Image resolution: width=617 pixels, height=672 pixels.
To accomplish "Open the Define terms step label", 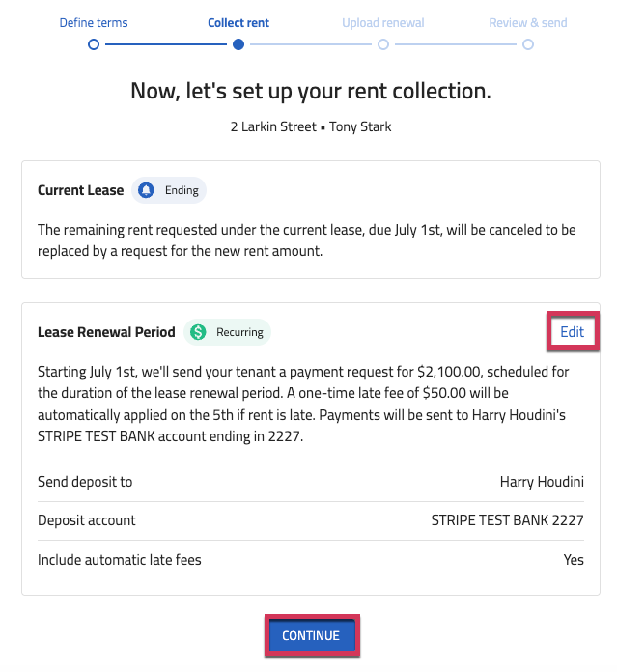I will [94, 23].
